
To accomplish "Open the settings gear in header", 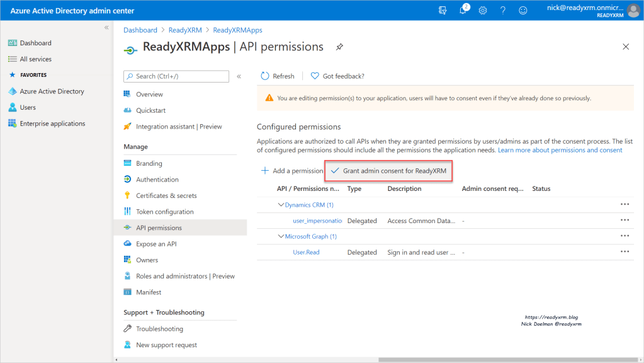I will (483, 11).
